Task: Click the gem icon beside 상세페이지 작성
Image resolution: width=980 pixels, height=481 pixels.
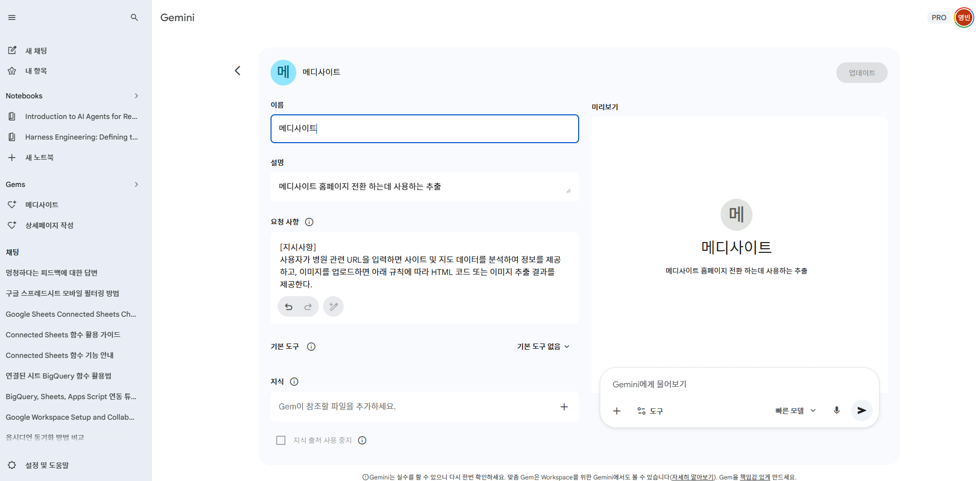Action: [x=12, y=226]
